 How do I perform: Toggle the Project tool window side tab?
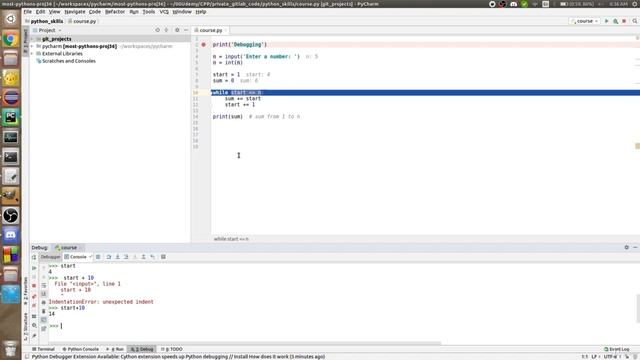[x=26, y=42]
